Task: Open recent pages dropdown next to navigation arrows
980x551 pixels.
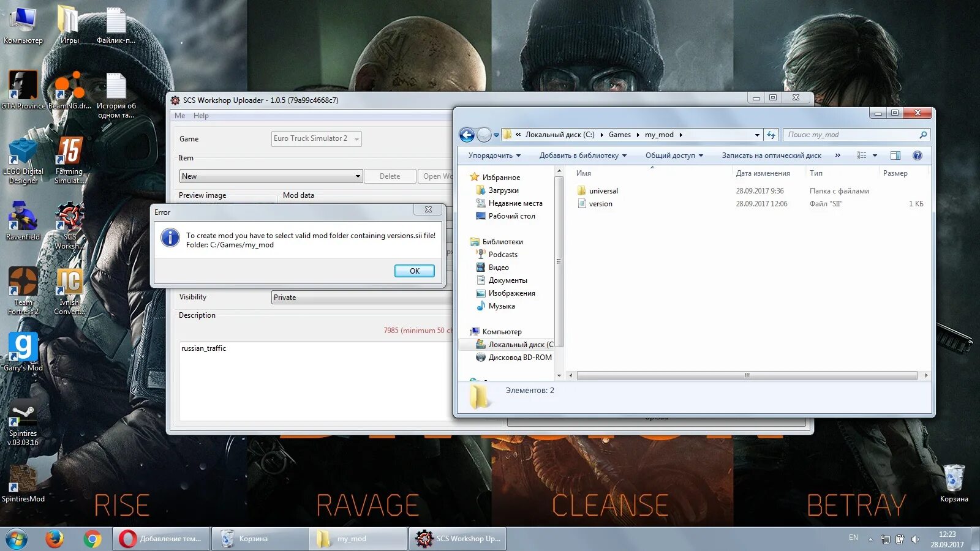Action: tap(496, 135)
